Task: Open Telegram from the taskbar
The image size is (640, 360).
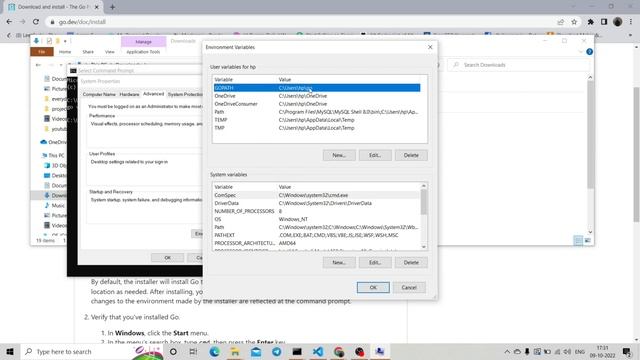Action: [x=276, y=351]
